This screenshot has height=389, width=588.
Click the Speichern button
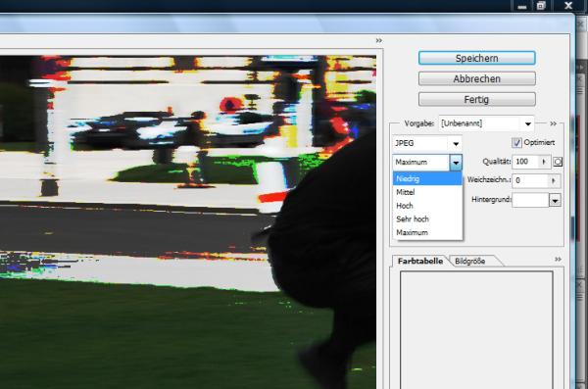pyautogui.click(x=476, y=58)
